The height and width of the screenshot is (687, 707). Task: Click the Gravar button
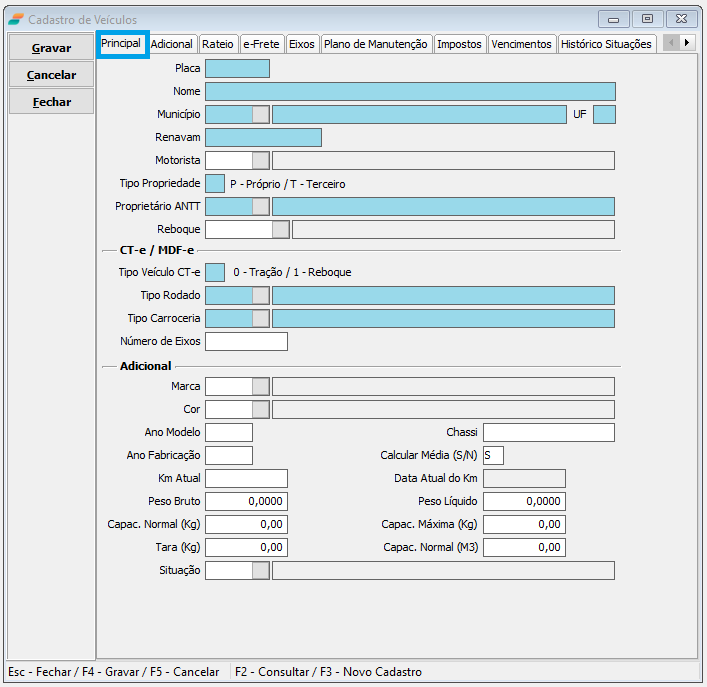coord(51,48)
